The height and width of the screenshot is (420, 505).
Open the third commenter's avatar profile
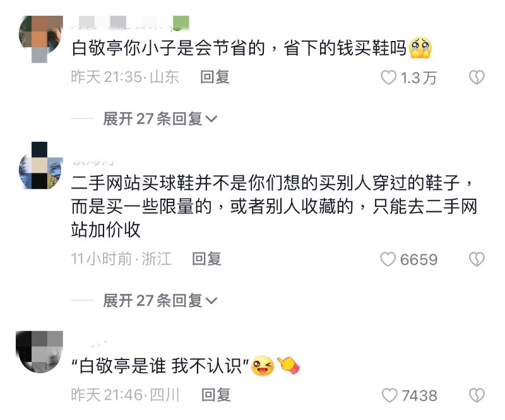pos(39,352)
